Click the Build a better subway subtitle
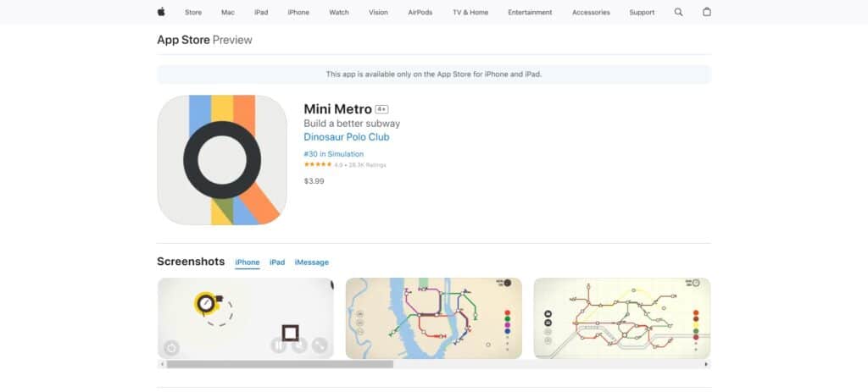Screen dimensions: 868x392 point(352,124)
